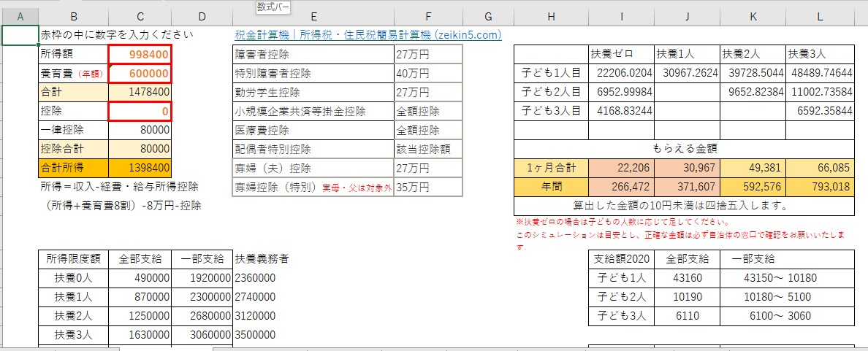Click the 控除 input cell showing 0

point(140,111)
